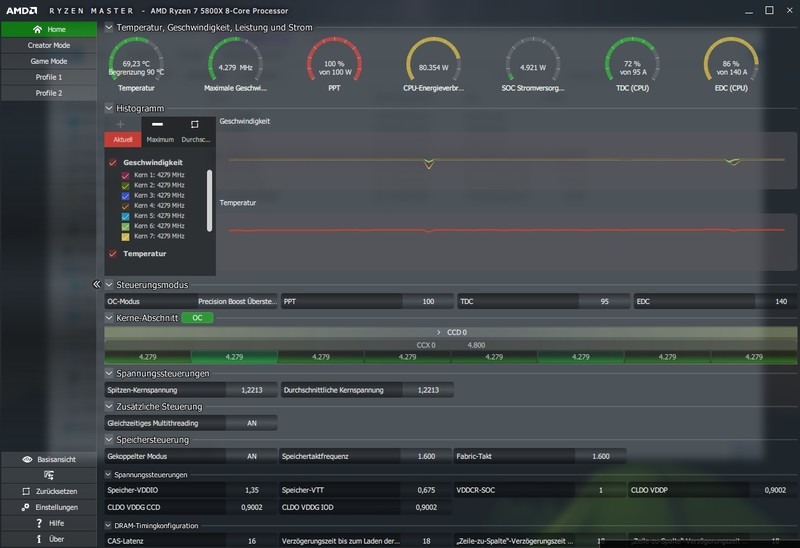Collapse the Histogramm section
This screenshot has height=548, width=800.
point(109,108)
